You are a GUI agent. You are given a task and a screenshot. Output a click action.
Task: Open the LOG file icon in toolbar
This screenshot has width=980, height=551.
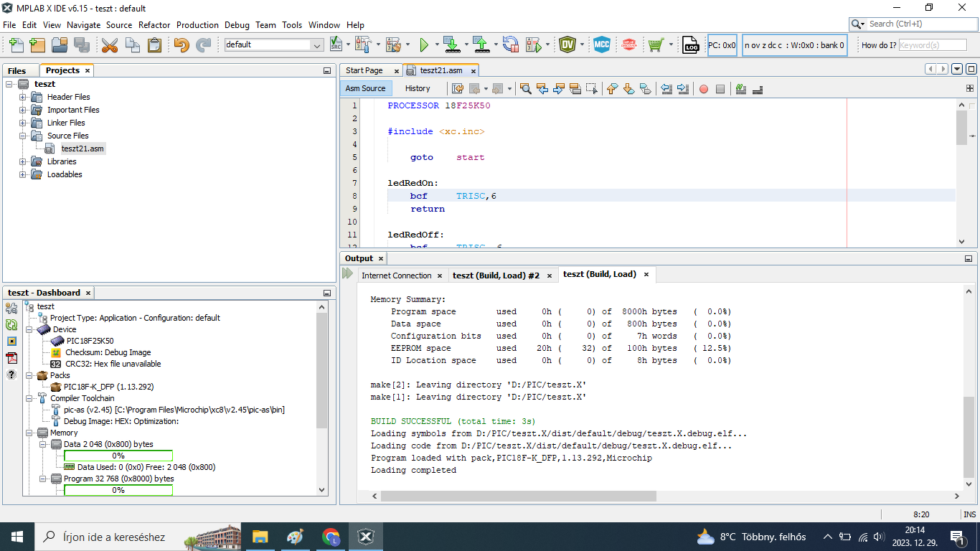[690, 45]
